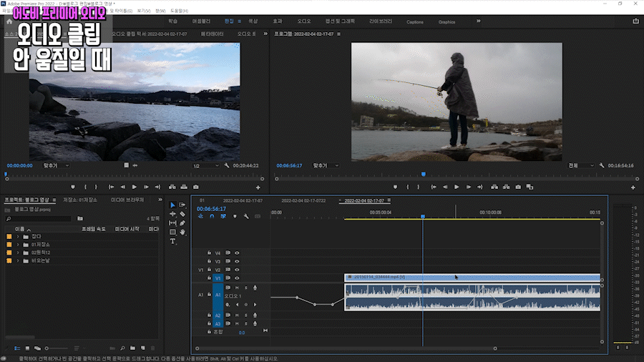Select the Type (T) tool
Image resolution: width=644 pixels, height=362 pixels.
pos(172,241)
